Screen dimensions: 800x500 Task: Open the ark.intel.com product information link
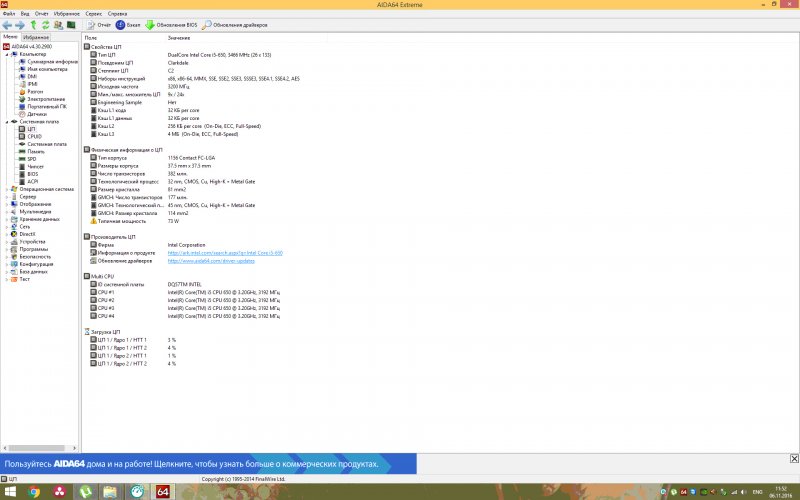[x=218, y=253]
